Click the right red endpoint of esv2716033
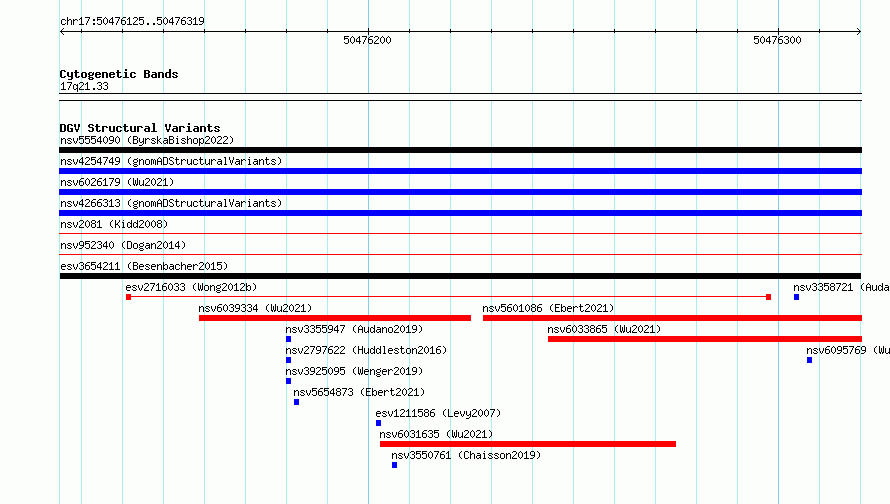The width and height of the screenshot is (890, 504). [x=769, y=297]
